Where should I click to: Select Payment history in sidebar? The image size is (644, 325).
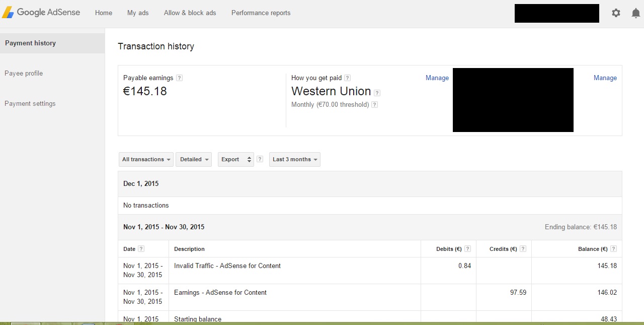click(52, 43)
